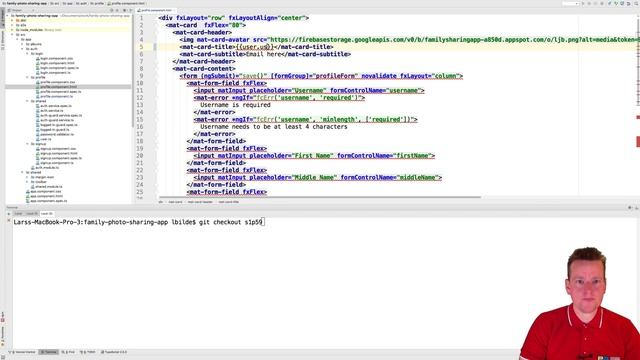Image resolution: width=640 pixels, height=360 pixels.
Task: Open signup.component.html file
Action: pos(58,153)
